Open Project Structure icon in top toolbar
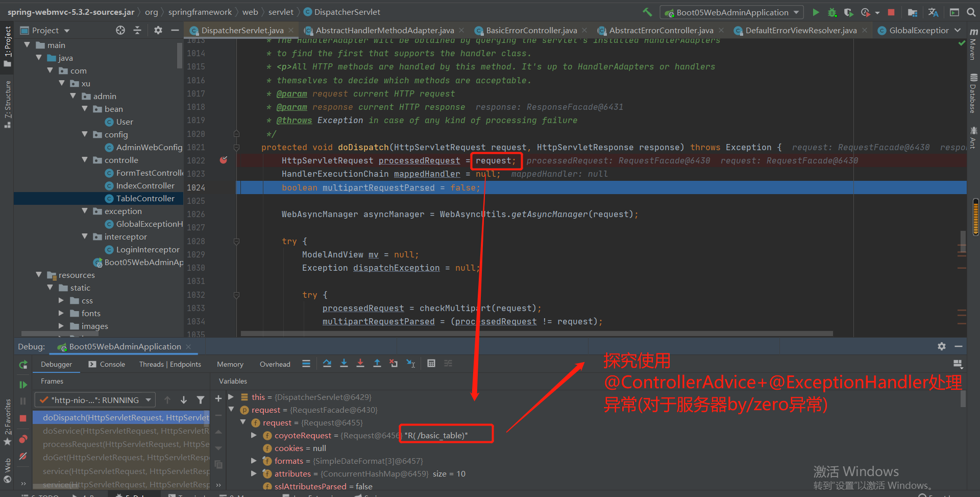This screenshot has width=980, height=497. pos(913,12)
